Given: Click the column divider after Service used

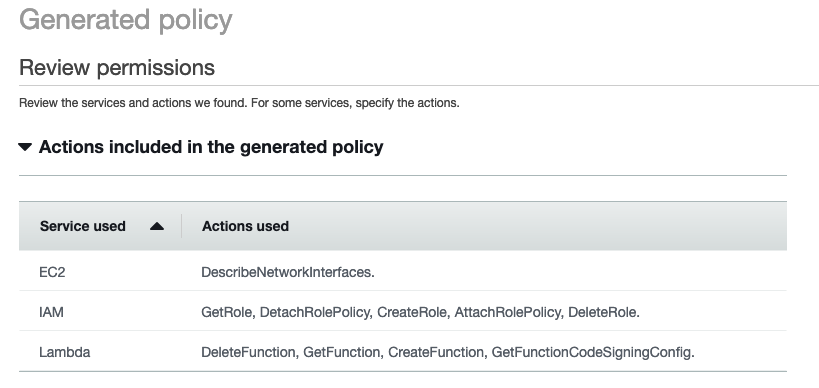Looking at the screenshot, I should [x=182, y=226].
